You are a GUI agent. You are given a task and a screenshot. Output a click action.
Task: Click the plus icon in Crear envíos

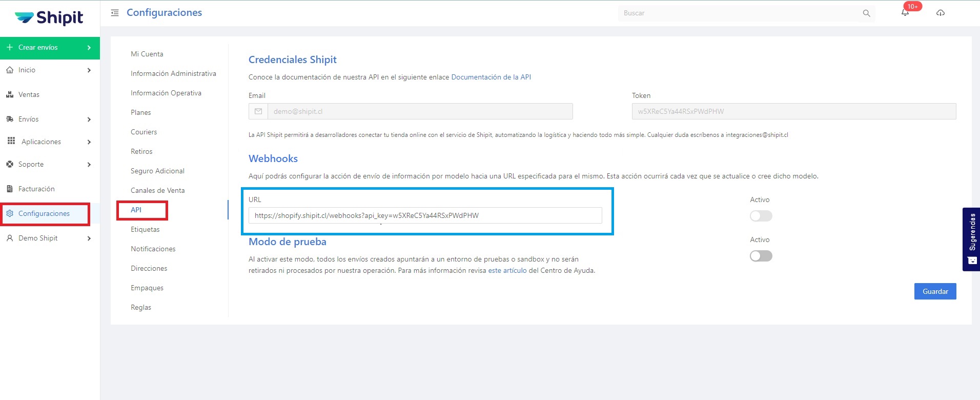[x=10, y=47]
